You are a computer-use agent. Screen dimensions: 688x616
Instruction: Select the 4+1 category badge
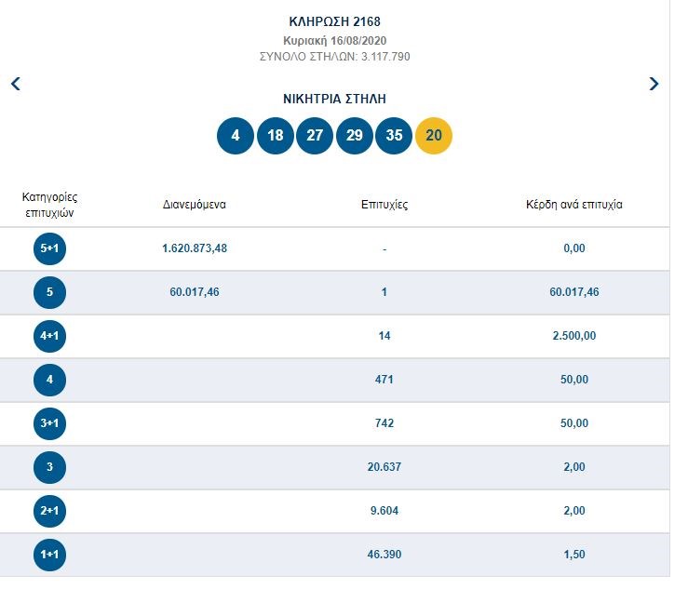(49, 336)
